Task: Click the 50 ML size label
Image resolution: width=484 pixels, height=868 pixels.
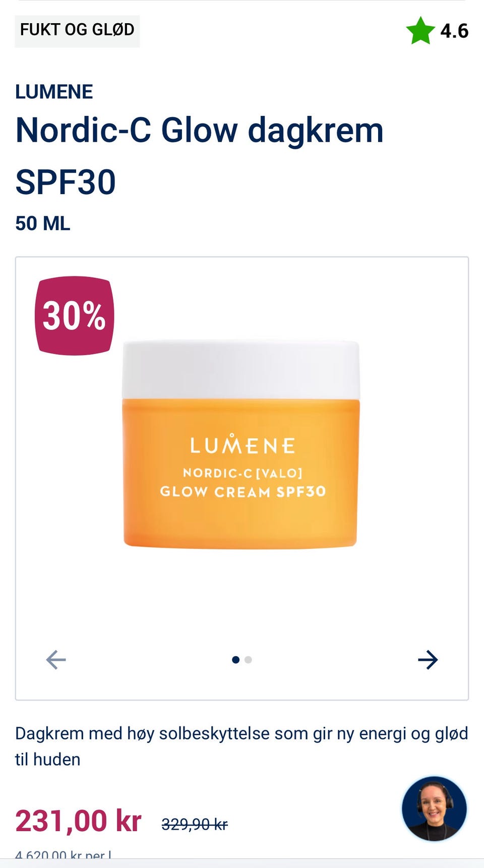Action: pos(43,223)
